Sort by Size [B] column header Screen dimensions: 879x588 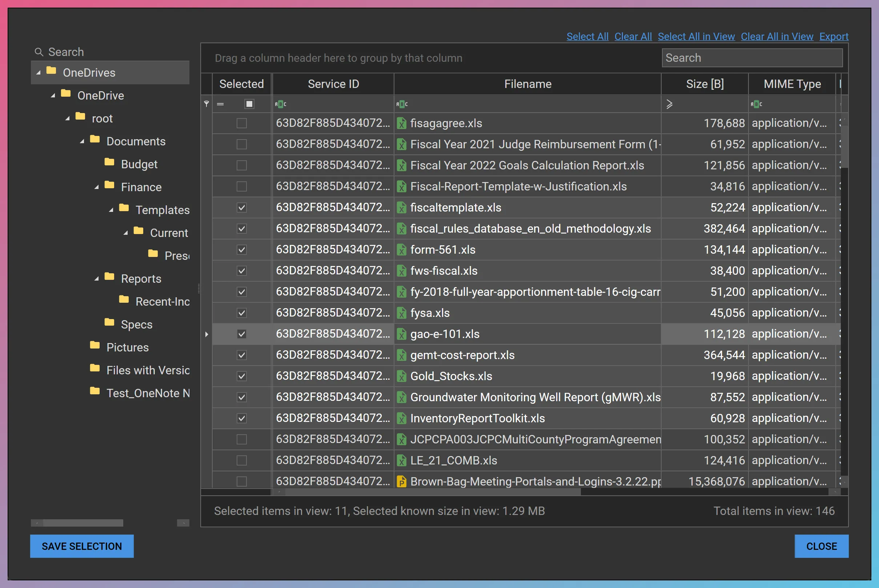(705, 84)
